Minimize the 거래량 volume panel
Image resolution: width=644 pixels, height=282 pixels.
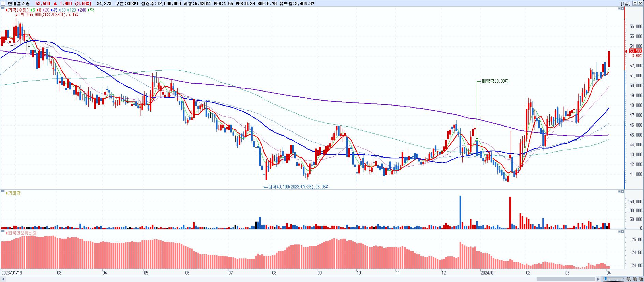pyautogui.click(x=619, y=192)
